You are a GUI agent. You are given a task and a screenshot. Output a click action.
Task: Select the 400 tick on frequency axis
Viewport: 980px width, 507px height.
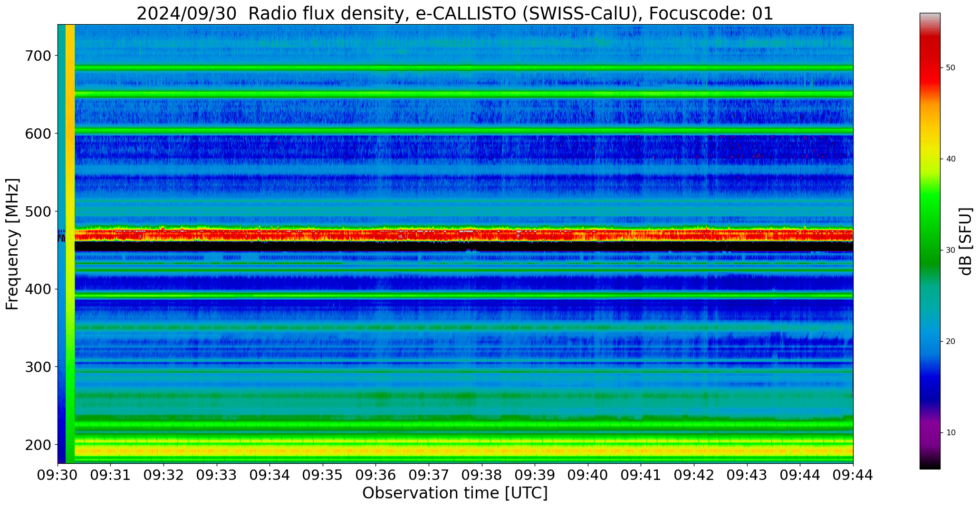tap(37, 289)
